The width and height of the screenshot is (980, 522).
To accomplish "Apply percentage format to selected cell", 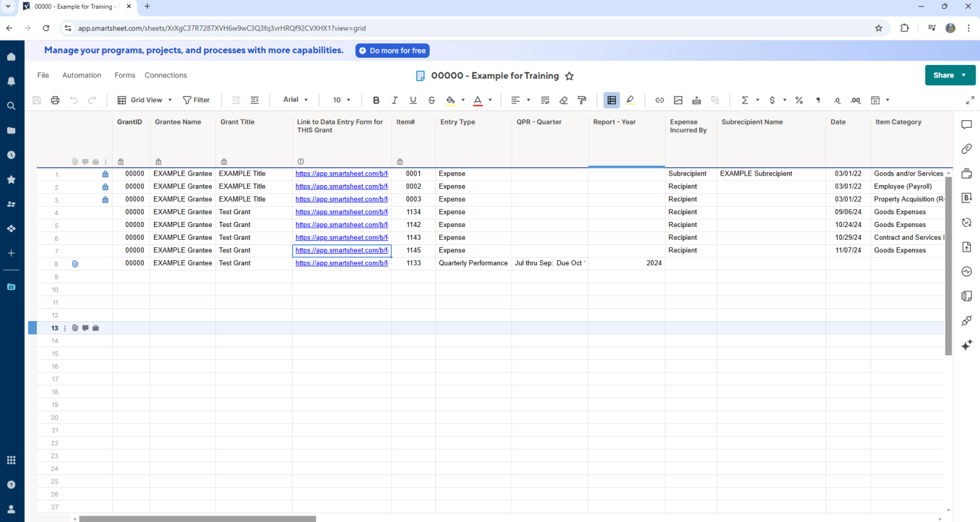I will coord(799,100).
